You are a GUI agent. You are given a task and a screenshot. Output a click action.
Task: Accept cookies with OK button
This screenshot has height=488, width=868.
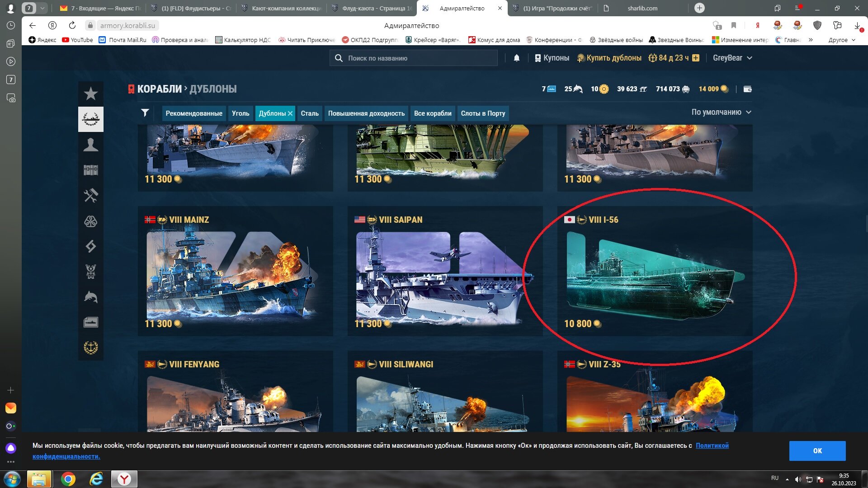point(817,450)
